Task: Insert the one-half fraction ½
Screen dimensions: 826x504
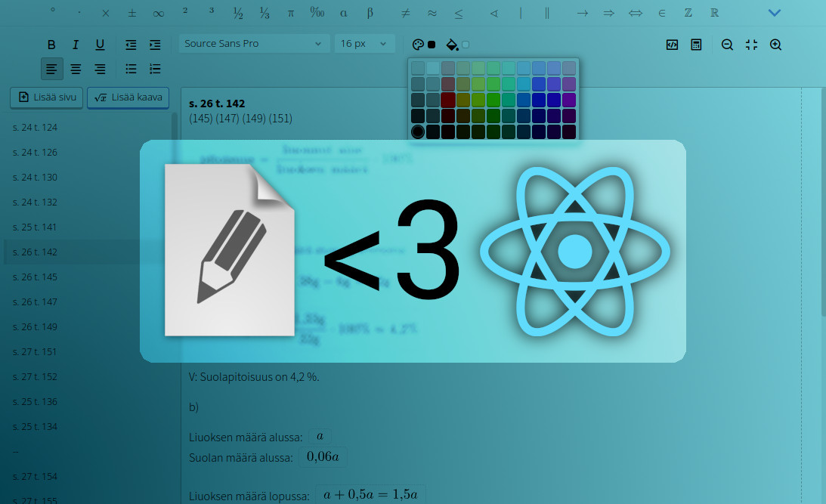Action: coord(238,13)
